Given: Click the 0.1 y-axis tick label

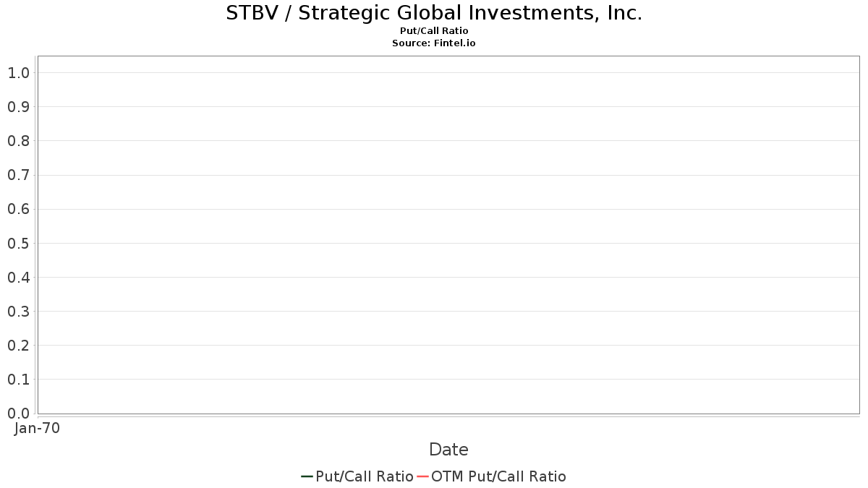Looking at the screenshot, I should [x=18, y=380].
